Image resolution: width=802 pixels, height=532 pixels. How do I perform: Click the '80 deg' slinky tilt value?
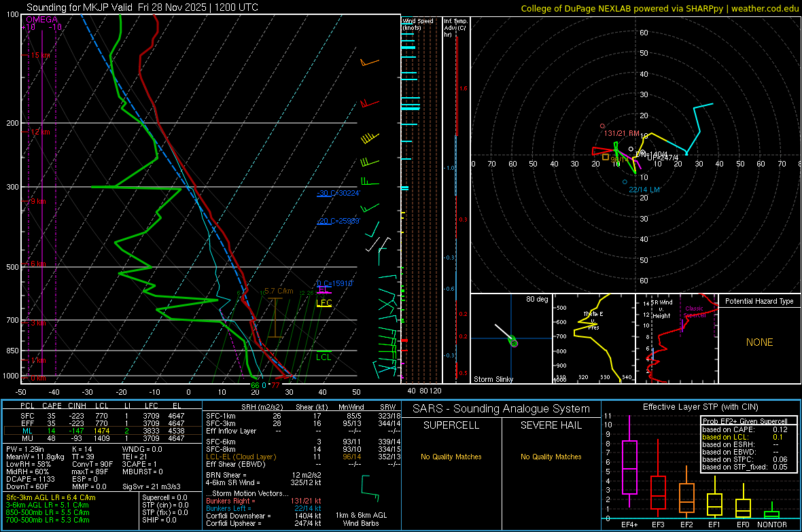536,299
